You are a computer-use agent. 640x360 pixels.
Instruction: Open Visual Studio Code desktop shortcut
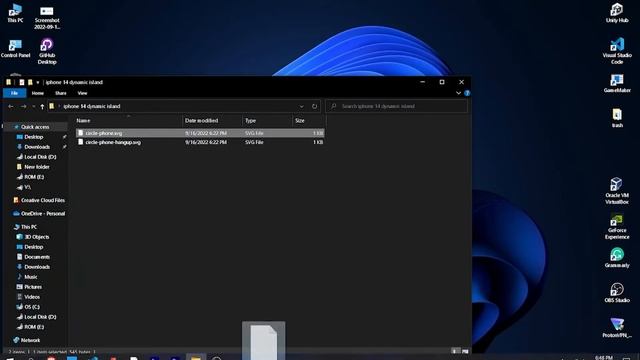pyautogui.click(x=617, y=51)
